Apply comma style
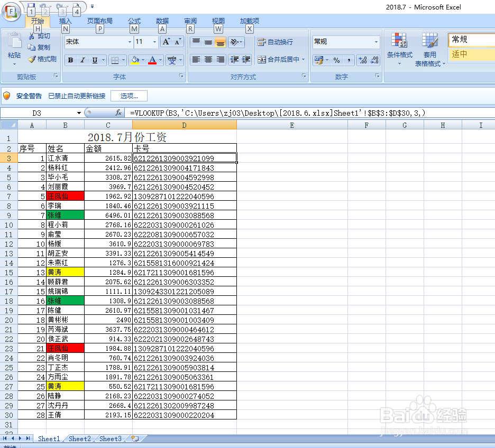Image resolution: width=495 pixels, height=448 pixels. 349,60
